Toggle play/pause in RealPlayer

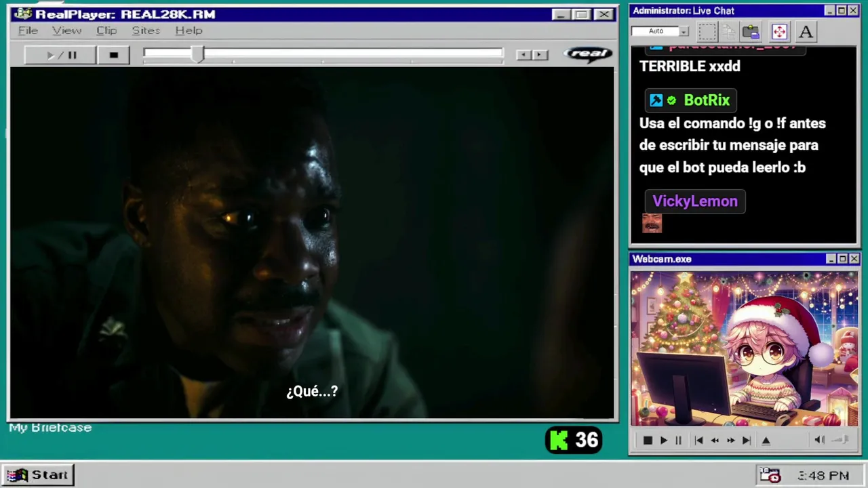pyautogui.click(x=60, y=55)
